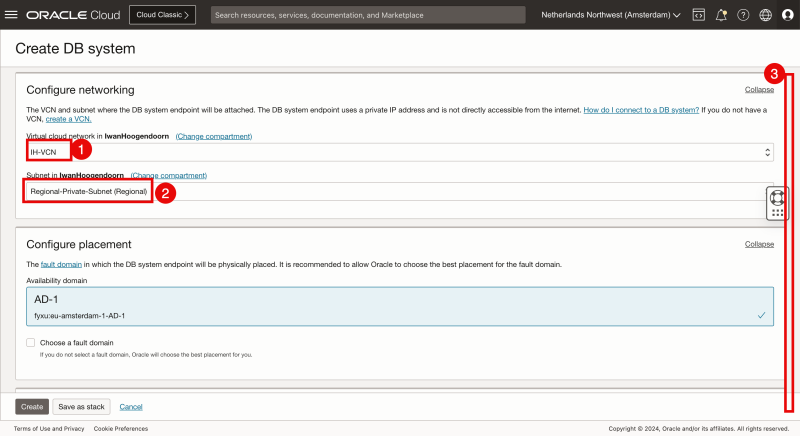
Task: Open the Regional-Private-Subnet dropdown
Action: [399, 191]
